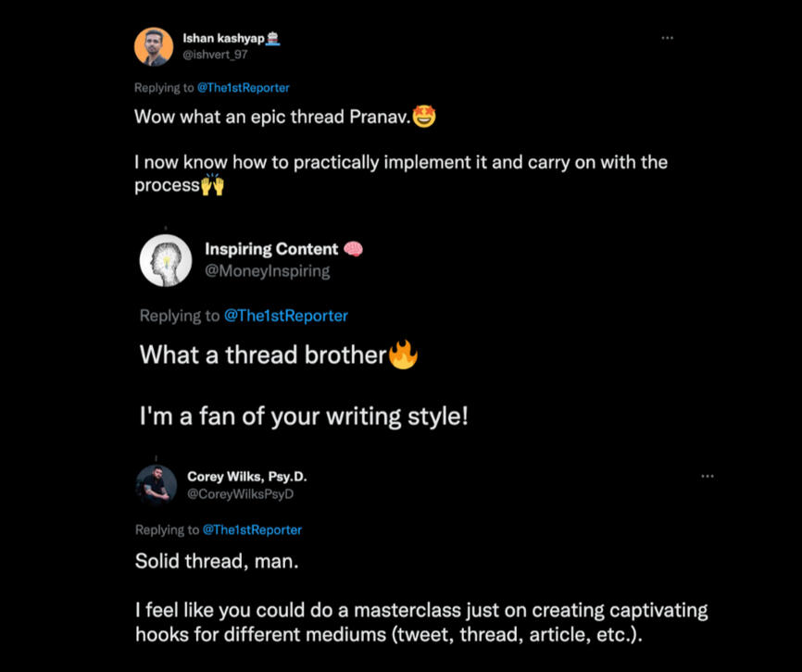Click the Corey Wilks, Psy.D. name

246,477
